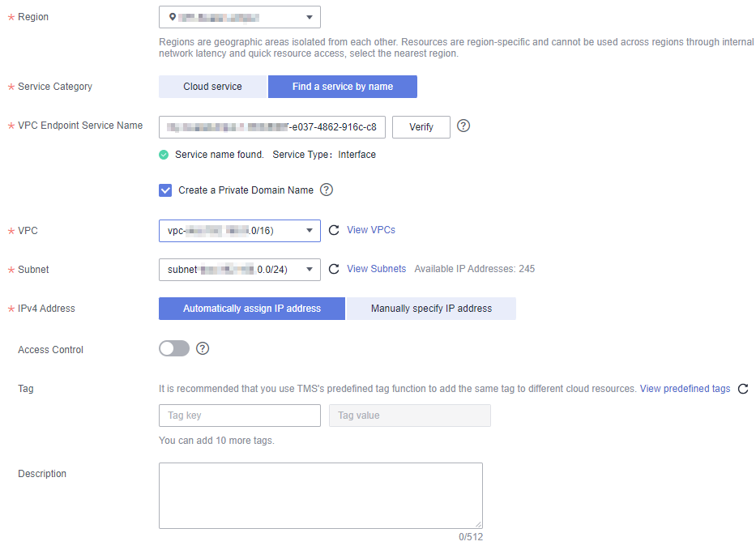Open the View predefined tags link

685,389
